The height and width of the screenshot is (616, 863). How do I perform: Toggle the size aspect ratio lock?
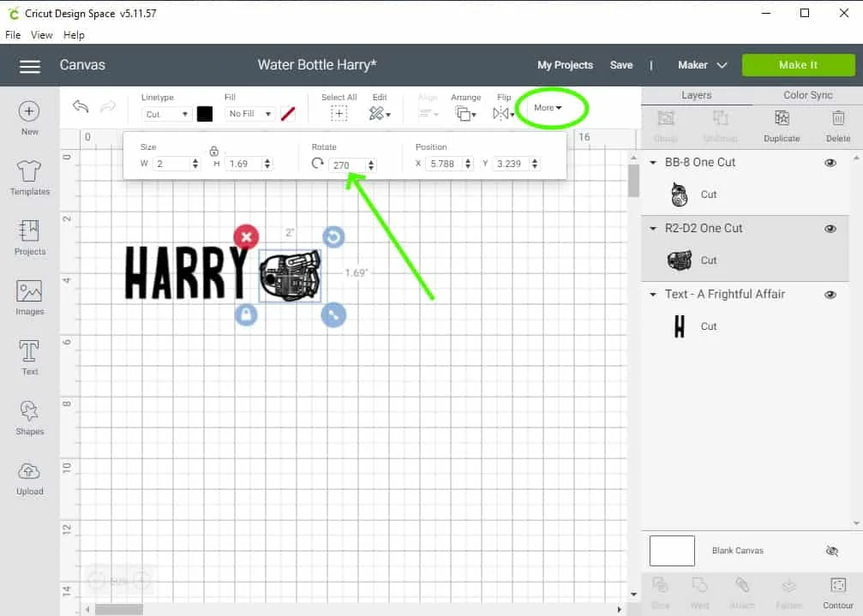[x=214, y=151]
